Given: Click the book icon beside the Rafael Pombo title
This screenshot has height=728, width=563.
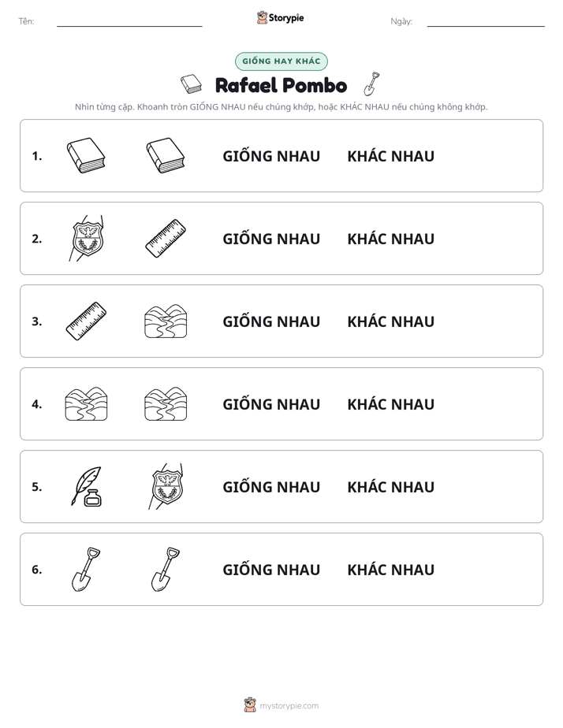Looking at the screenshot, I should pyautogui.click(x=191, y=84).
